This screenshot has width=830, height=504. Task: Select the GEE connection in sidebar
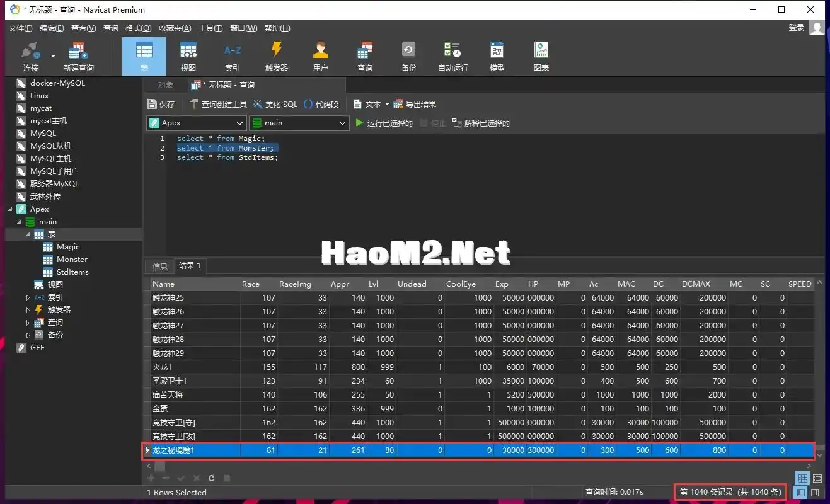pyautogui.click(x=37, y=347)
